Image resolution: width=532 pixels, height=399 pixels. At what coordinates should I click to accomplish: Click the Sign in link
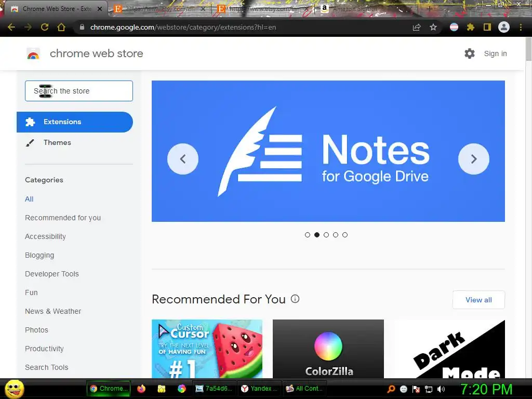(x=495, y=54)
